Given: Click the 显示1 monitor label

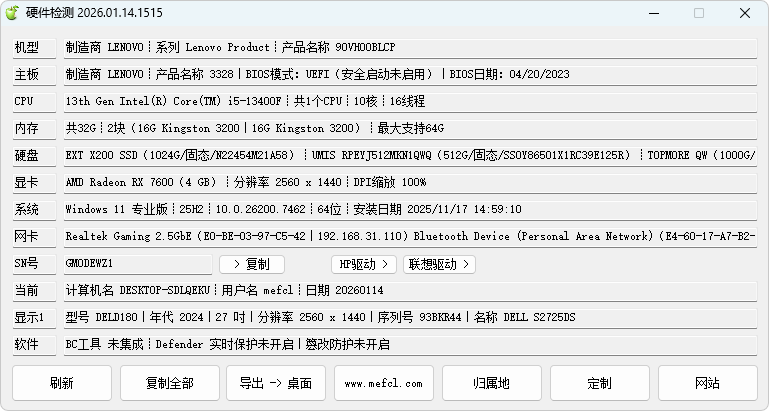Looking at the screenshot, I should 27,318.
